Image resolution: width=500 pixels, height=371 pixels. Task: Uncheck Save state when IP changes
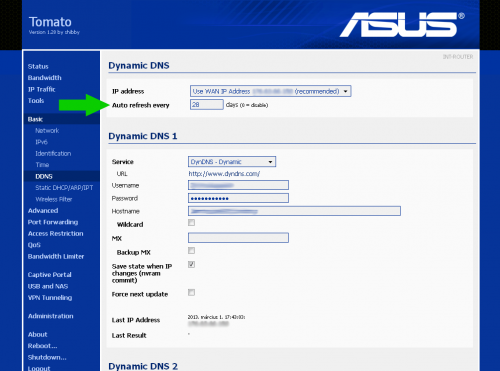[191, 264]
